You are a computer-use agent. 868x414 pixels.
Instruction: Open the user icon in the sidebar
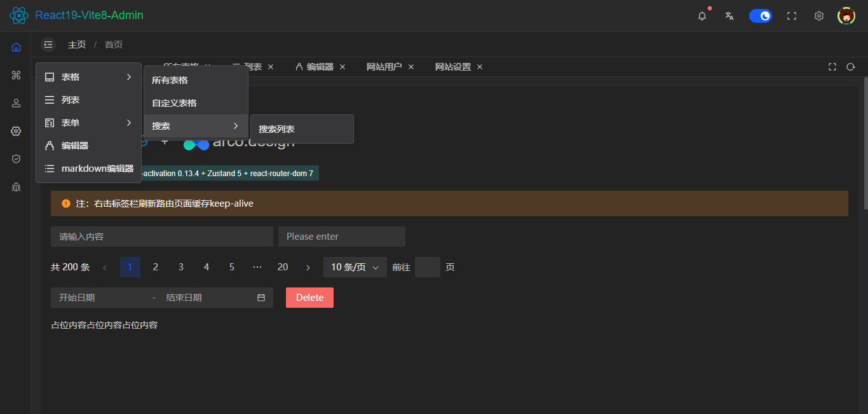click(x=16, y=103)
